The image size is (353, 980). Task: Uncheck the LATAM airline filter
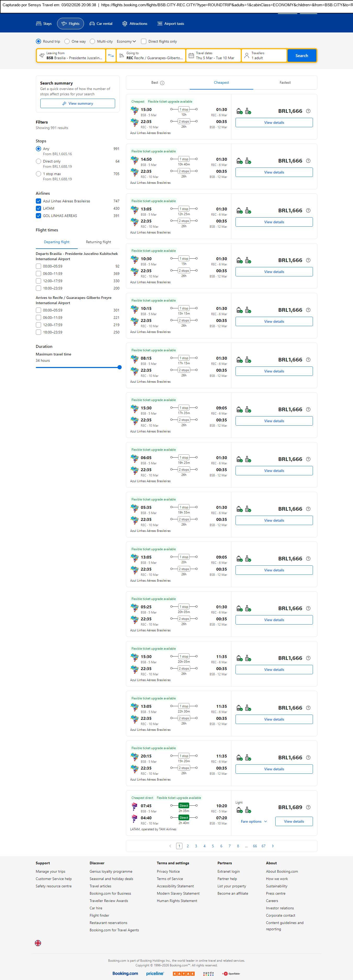(x=38, y=208)
